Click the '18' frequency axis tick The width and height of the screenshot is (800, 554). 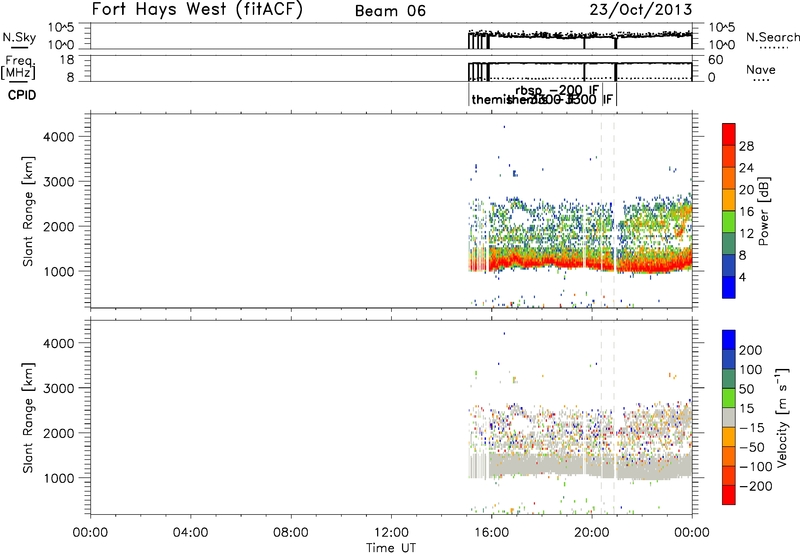pos(67,60)
